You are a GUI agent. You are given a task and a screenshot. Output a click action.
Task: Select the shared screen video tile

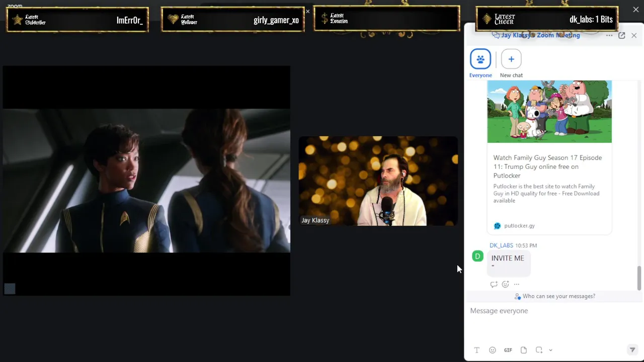[146, 180]
